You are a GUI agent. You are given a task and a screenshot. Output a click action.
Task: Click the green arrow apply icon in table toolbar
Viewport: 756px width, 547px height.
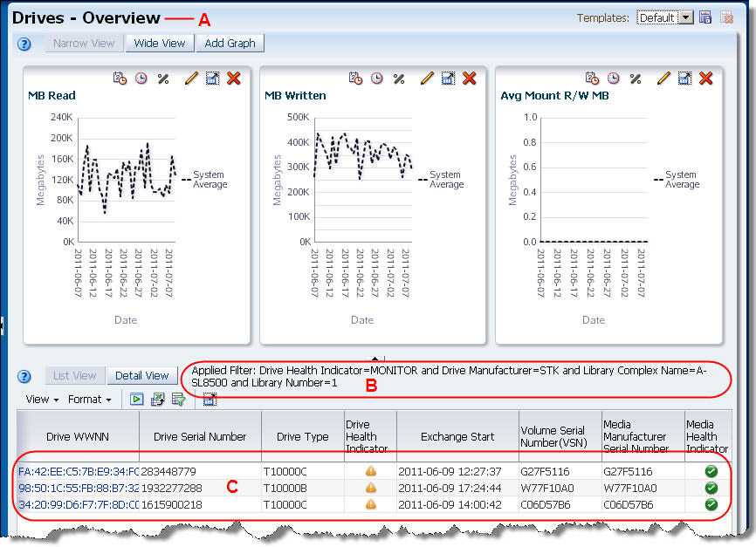(136, 399)
